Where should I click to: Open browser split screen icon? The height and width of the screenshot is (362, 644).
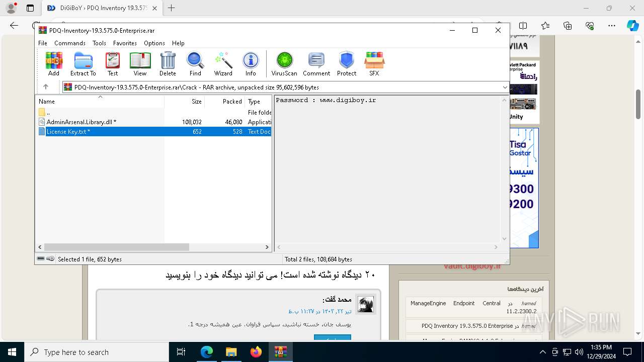[x=523, y=26]
